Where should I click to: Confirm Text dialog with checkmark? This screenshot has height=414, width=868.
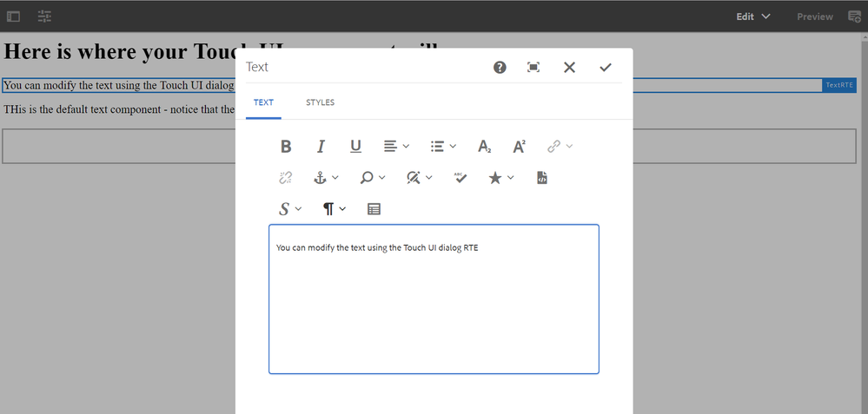[606, 68]
